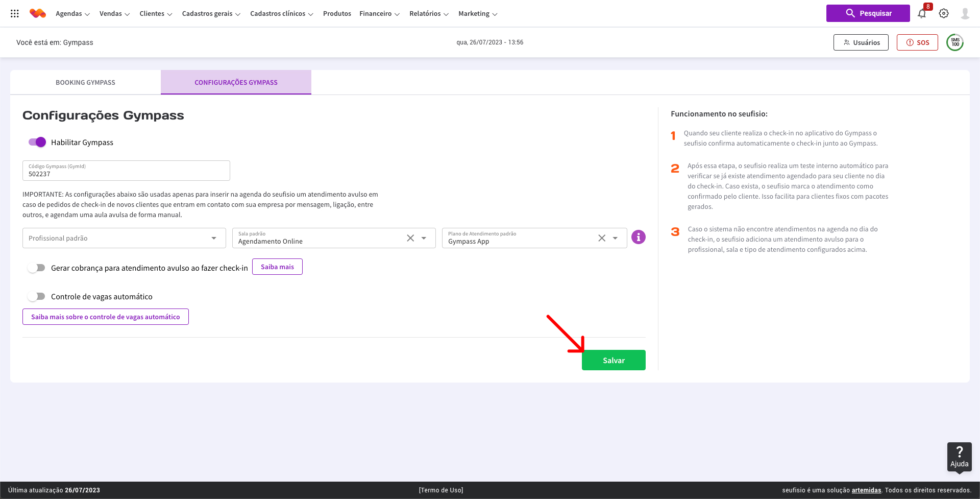
Task: Click the Pesquisar search button
Action: tap(868, 13)
